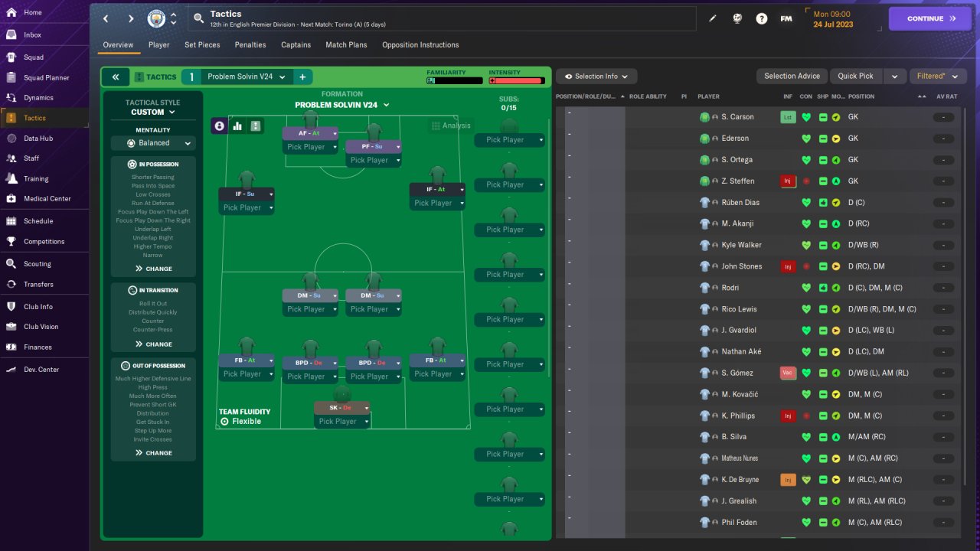Open the Problem Solvin V24 tactic dropdown
Image resolution: width=980 pixels, height=551 pixels.
pyautogui.click(x=247, y=77)
